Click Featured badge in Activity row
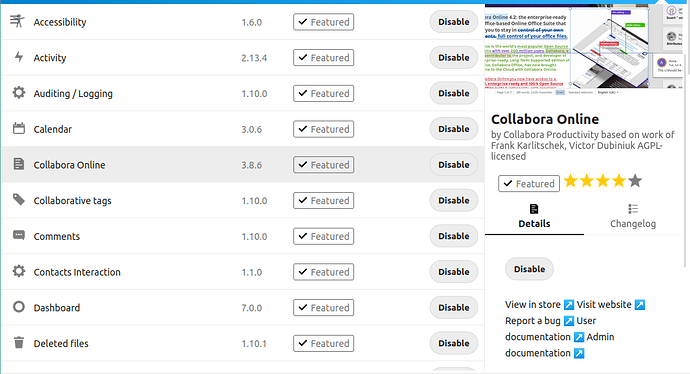The width and height of the screenshot is (690, 374). coord(323,58)
